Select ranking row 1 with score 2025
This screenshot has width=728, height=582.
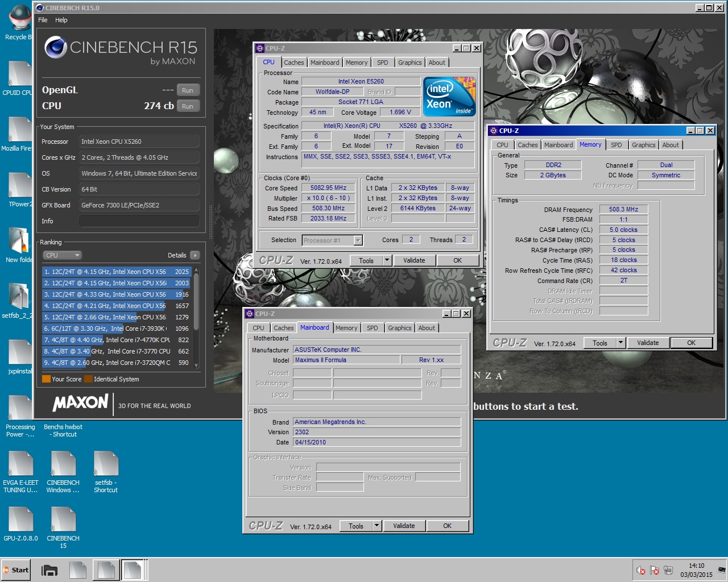117,272
